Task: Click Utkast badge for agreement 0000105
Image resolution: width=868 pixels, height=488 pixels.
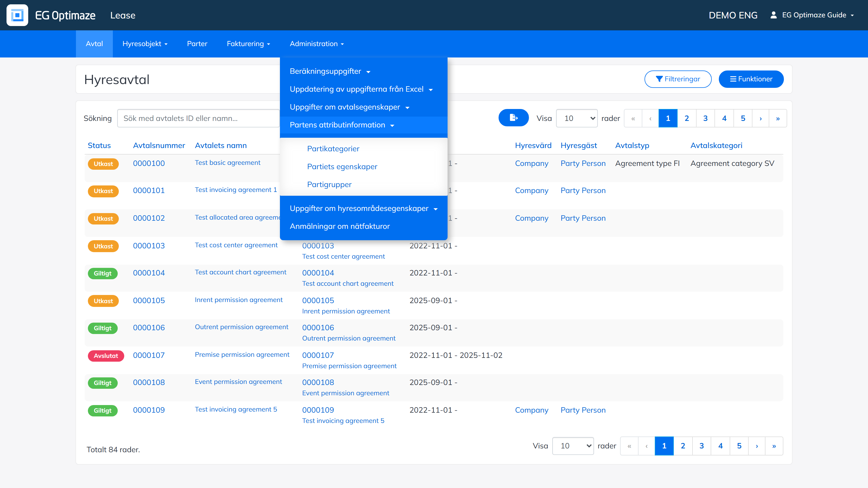Action: click(103, 301)
